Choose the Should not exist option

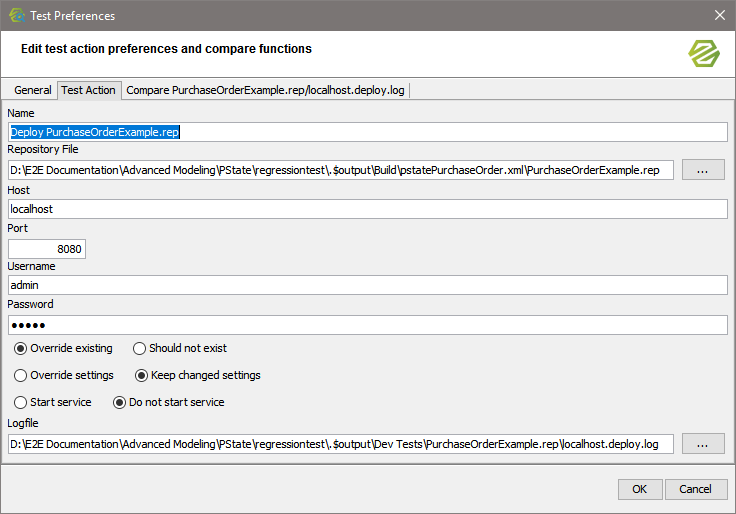[x=140, y=349]
